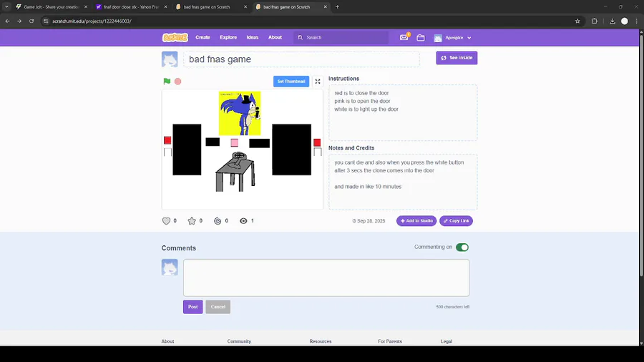Click the left red door button in game
644x362 pixels.
tap(167, 140)
